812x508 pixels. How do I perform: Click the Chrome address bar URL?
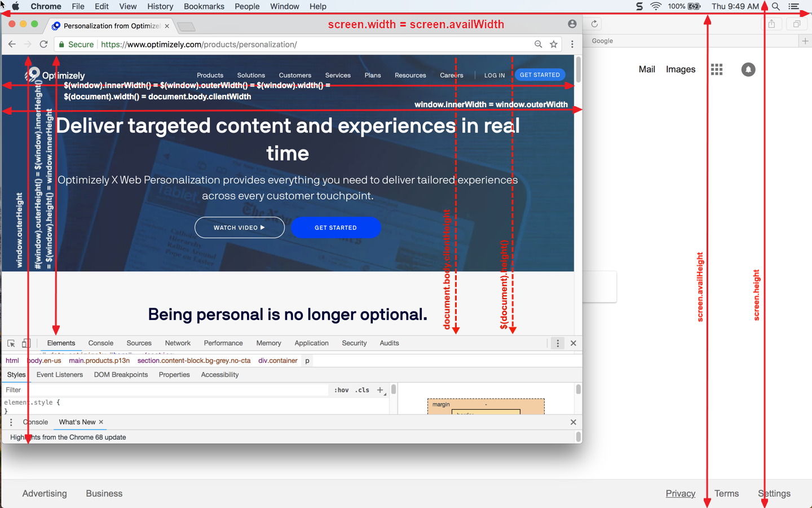pos(199,45)
